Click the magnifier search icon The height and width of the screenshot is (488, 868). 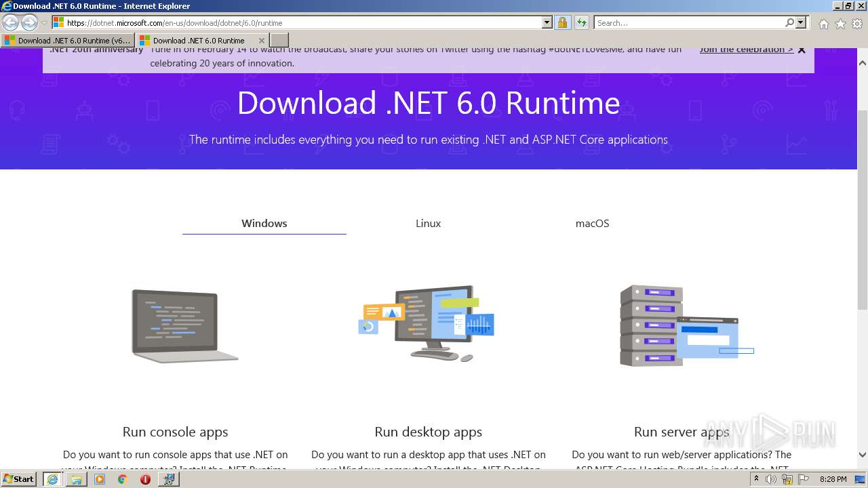pyautogui.click(x=789, y=23)
